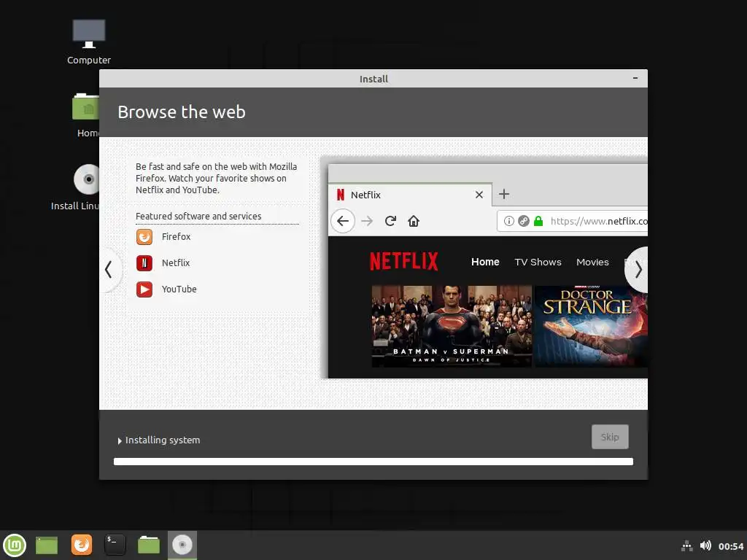Click the Install window title bar

[373, 79]
